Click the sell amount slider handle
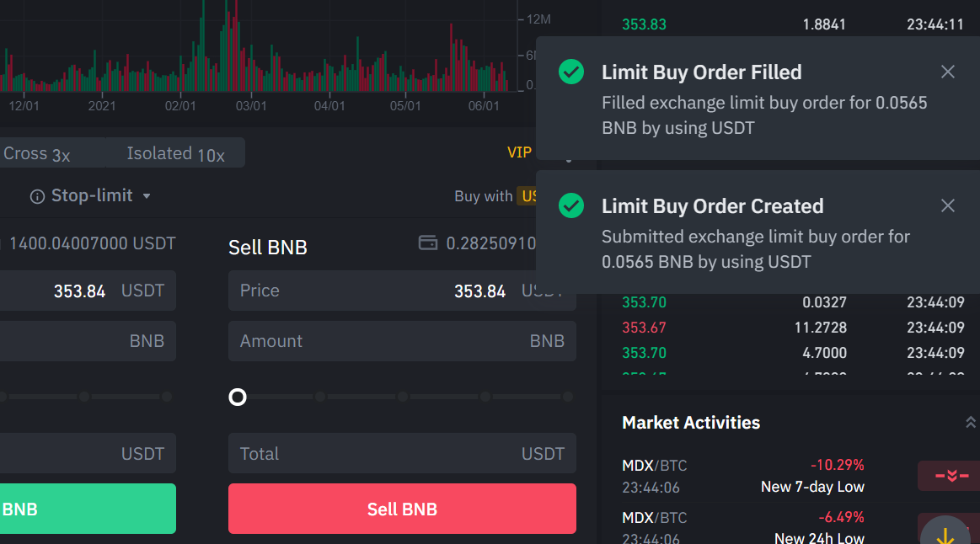Image resolution: width=980 pixels, height=544 pixels. tap(238, 397)
